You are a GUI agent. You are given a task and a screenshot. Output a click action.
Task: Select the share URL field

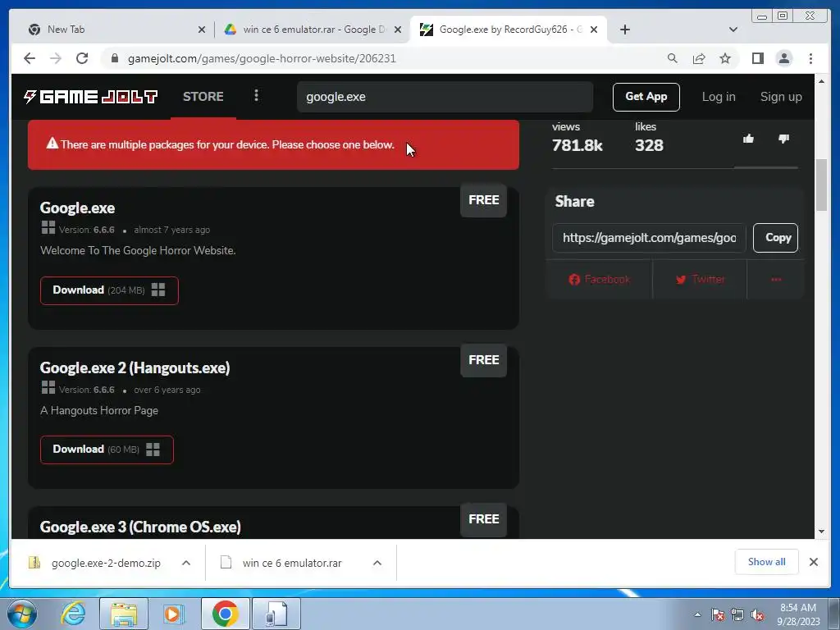pyautogui.click(x=649, y=238)
